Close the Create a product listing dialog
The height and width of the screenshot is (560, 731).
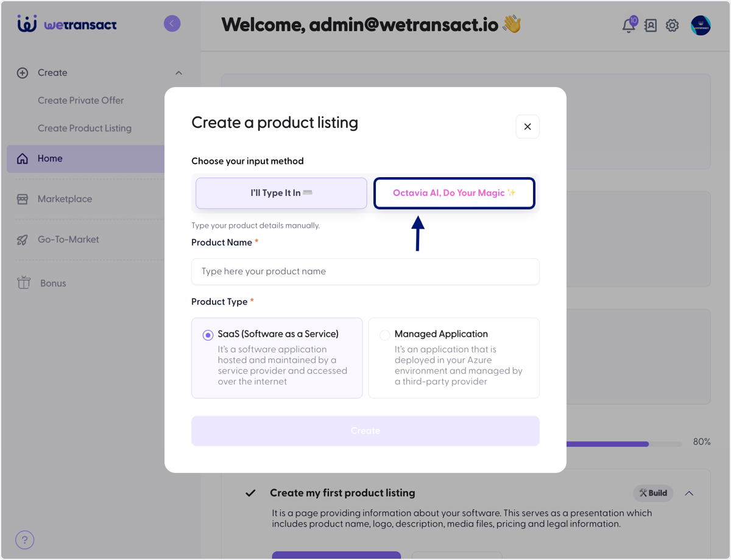click(x=528, y=127)
